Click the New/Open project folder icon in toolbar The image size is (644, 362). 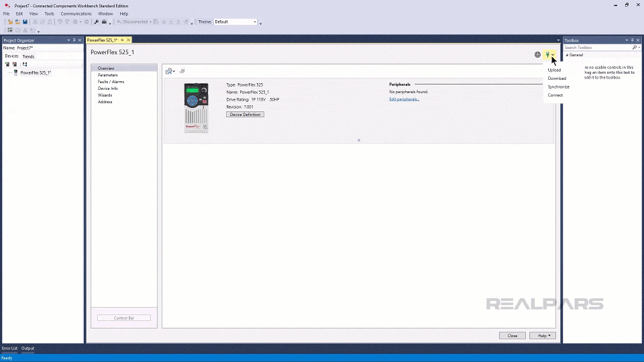(10, 21)
